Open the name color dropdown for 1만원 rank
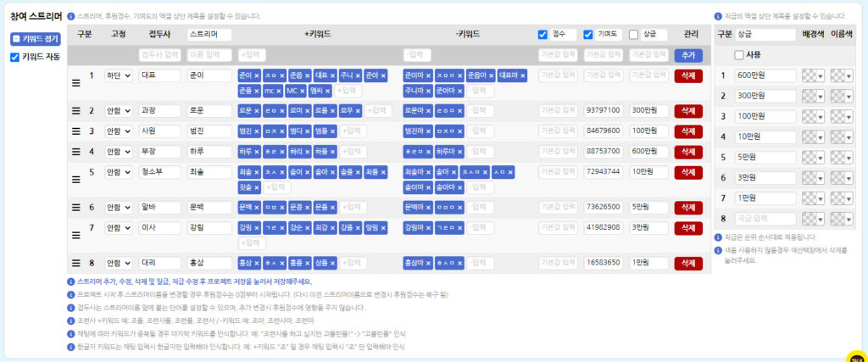The image size is (868, 362). [x=841, y=198]
